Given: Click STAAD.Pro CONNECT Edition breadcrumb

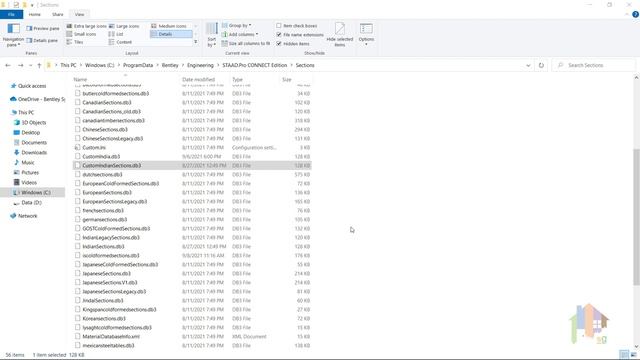Looking at the screenshot, I should [x=255, y=65].
